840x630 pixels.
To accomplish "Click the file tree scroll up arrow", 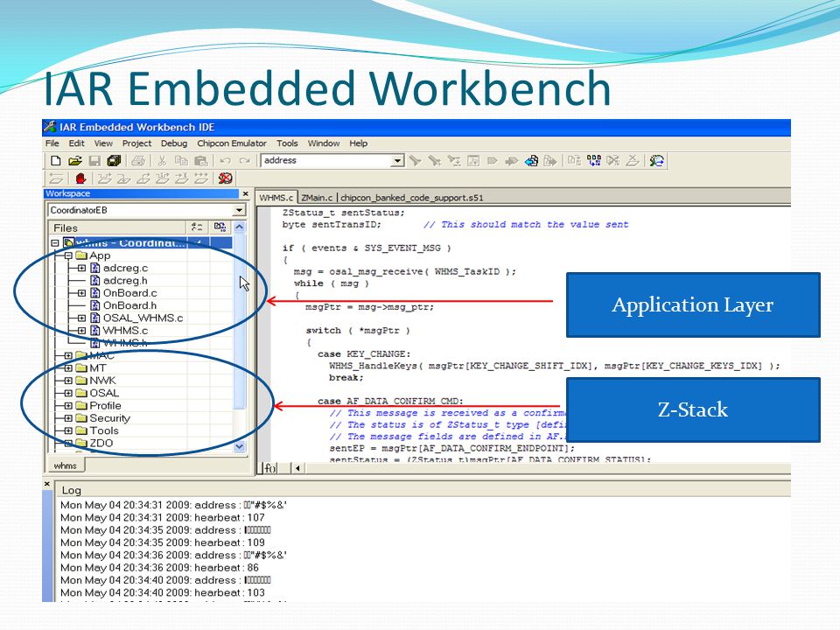I will pyautogui.click(x=240, y=227).
